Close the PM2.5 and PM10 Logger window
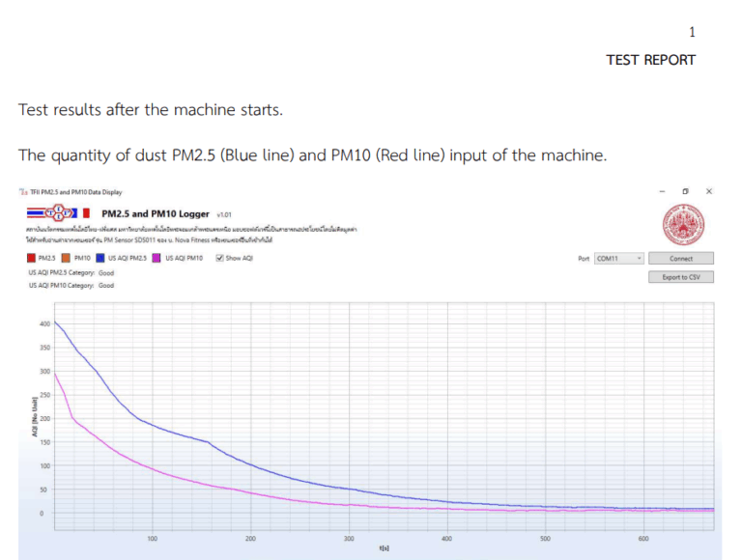742x560 pixels. pyautogui.click(x=709, y=192)
